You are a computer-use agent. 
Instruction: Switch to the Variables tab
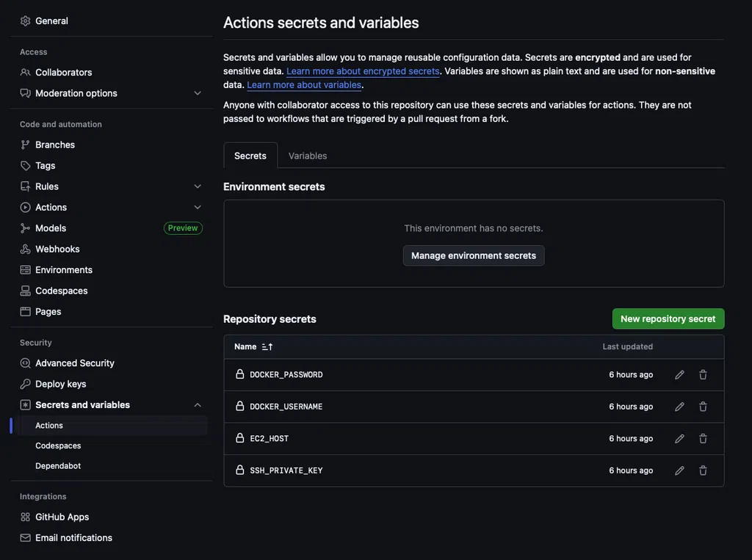308,156
